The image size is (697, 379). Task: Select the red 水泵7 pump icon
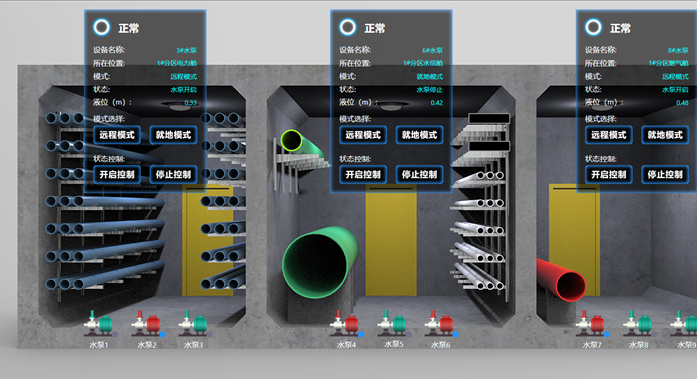pyautogui.click(x=590, y=323)
